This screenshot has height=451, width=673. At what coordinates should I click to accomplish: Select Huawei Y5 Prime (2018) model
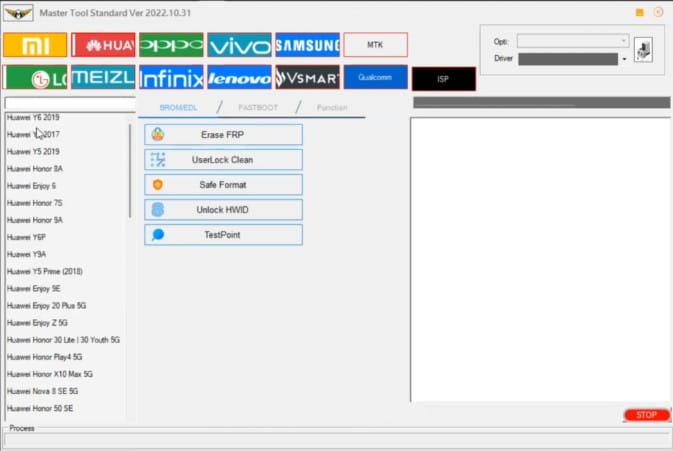pos(45,272)
